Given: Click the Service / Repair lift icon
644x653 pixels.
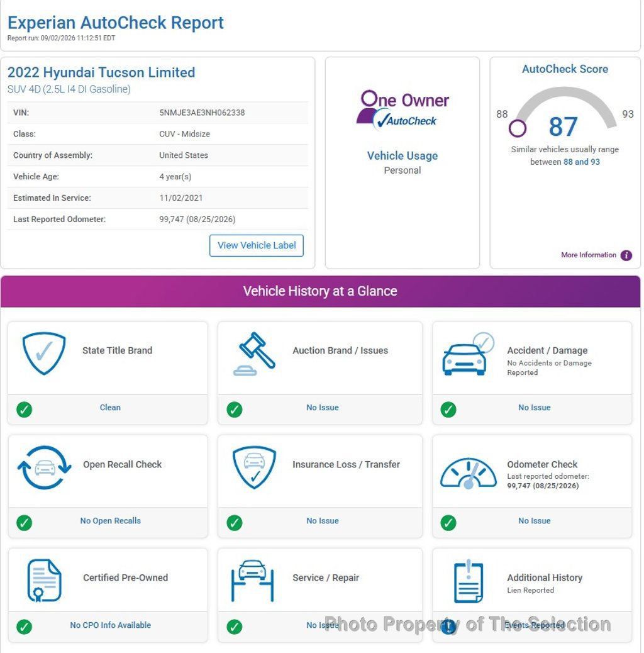Looking at the screenshot, I should [252, 581].
